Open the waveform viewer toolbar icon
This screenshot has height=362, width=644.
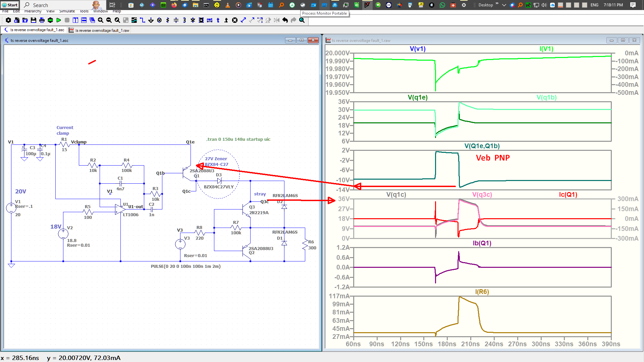click(134, 20)
